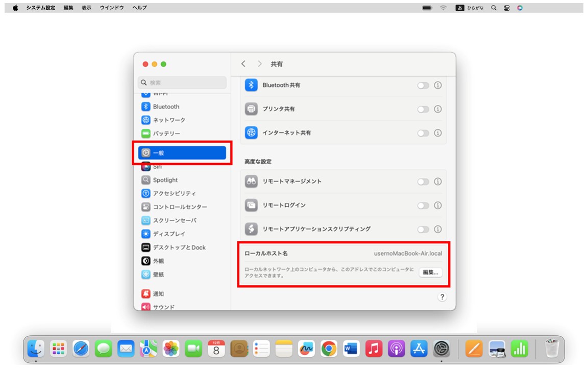
Task: Open Google Chrome from the Dock
Action: point(328,349)
